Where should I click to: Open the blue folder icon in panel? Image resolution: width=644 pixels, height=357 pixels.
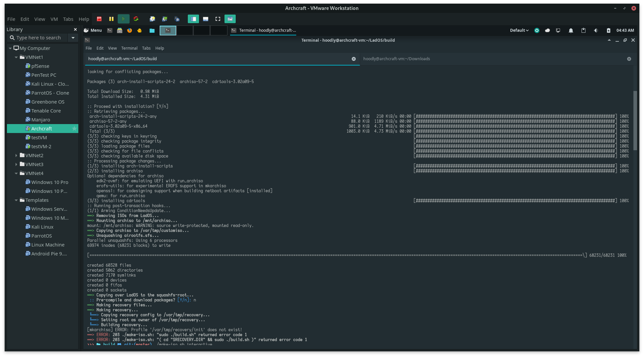pos(152,30)
